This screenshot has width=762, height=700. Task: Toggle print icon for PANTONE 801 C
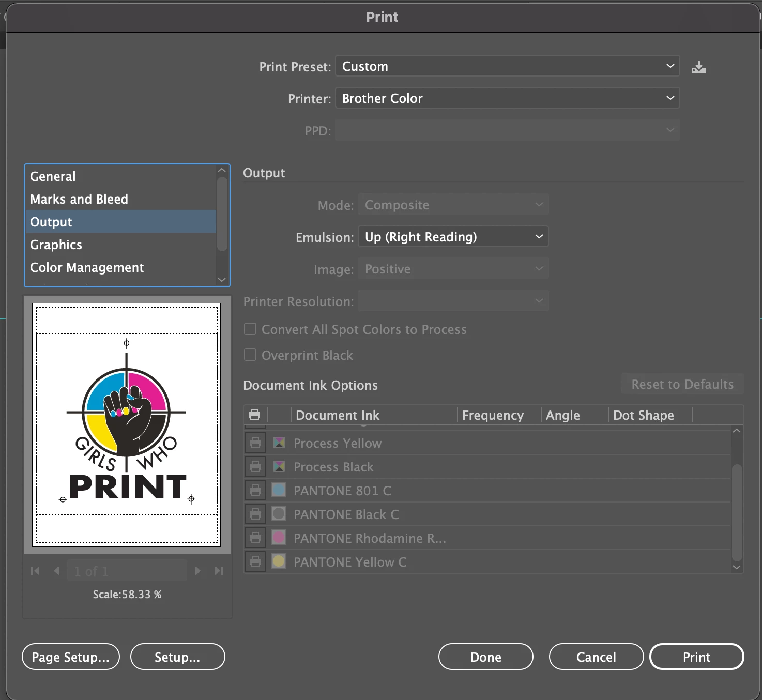255,491
